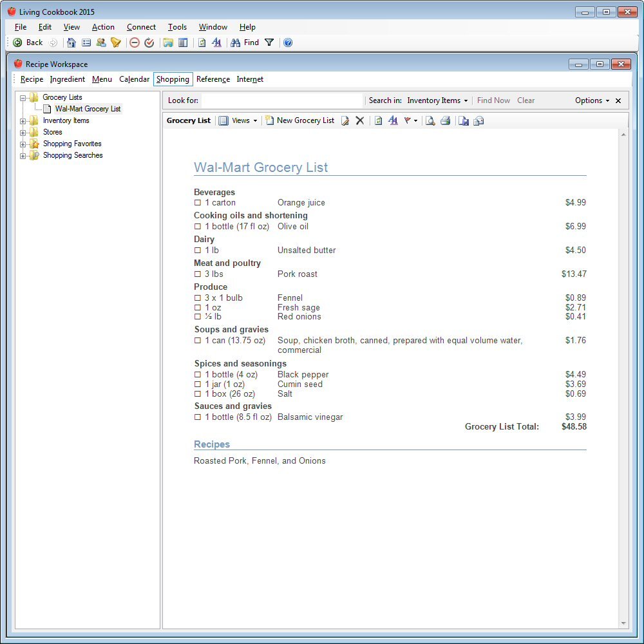Click the panel layout icon beside the folder

point(183,43)
